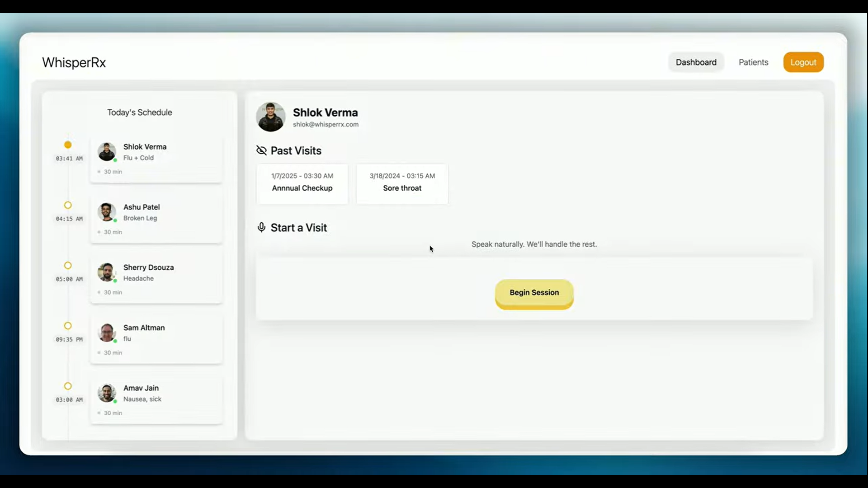Click the microphone icon beside Start a Visit

(261, 227)
